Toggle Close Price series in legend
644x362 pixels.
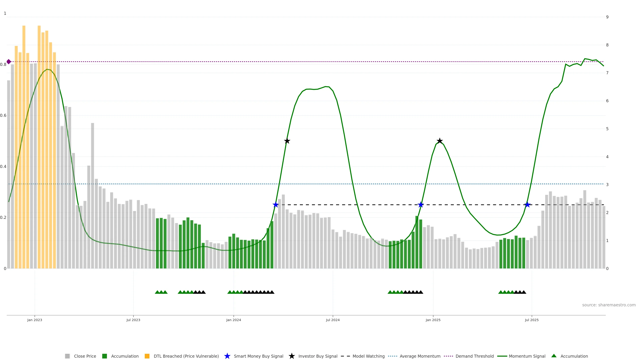pyautogui.click(x=85, y=356)
